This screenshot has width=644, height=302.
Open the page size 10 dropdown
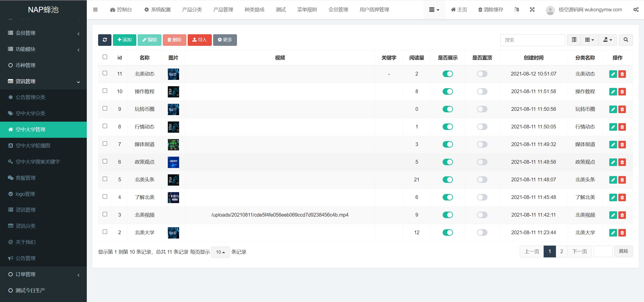tap(220, 252)
